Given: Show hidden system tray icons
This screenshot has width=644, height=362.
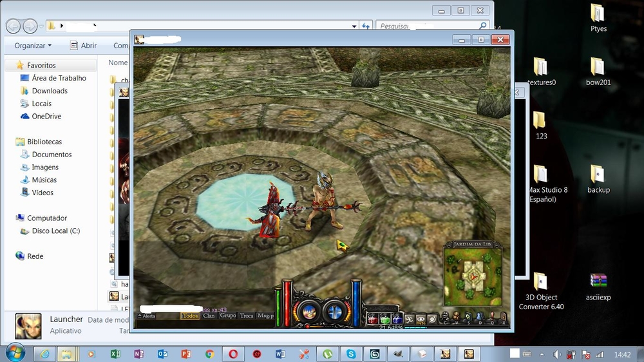Looking at the screenshot, I should (542, 354).
